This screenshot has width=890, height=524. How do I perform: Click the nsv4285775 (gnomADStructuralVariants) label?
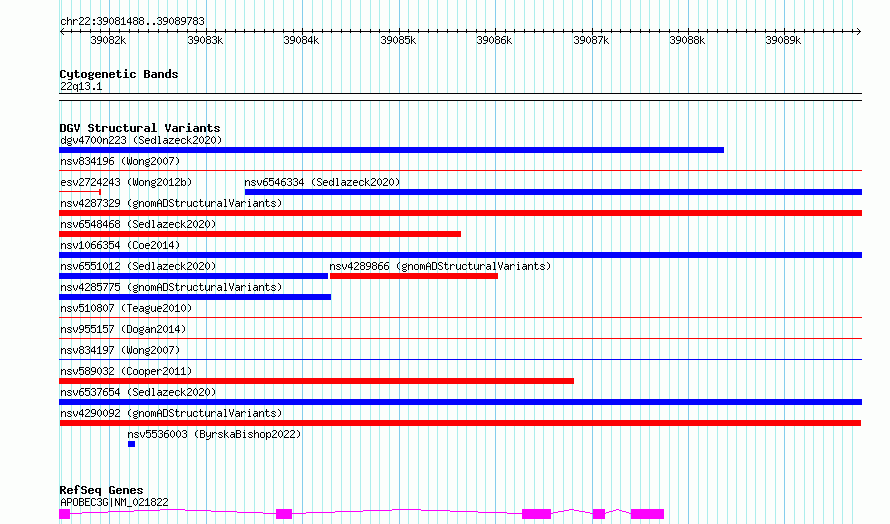click(171, 287)
